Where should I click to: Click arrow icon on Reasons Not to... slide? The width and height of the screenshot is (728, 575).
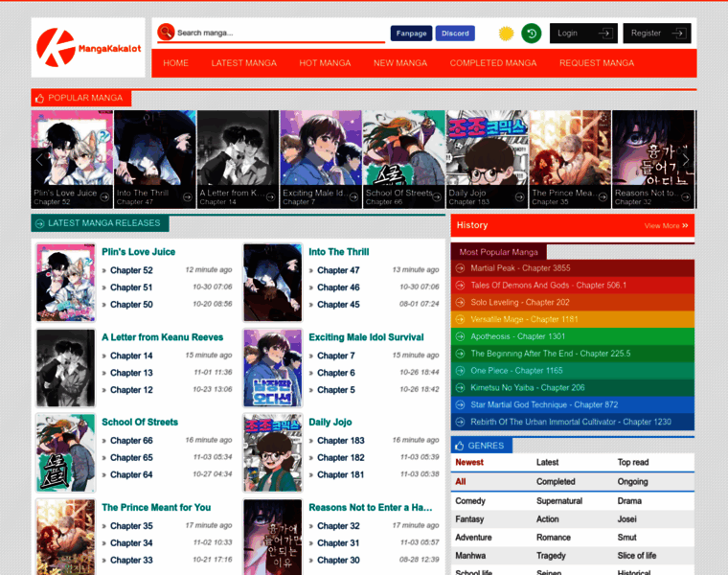(x=685, y=196)
